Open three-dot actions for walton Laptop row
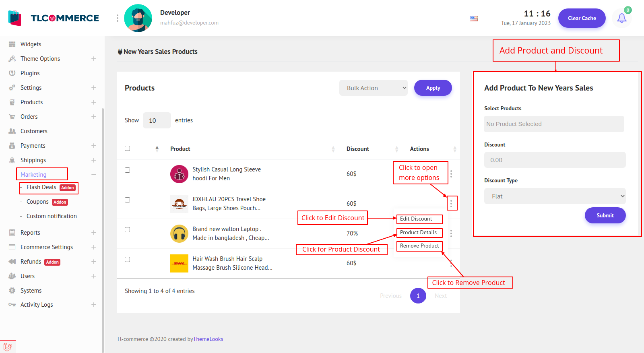This screenshot has height=353, width=644. [451, 233]
